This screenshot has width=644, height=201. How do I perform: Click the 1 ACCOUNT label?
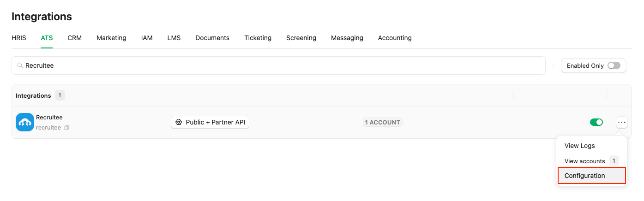(x=383, y=122)
